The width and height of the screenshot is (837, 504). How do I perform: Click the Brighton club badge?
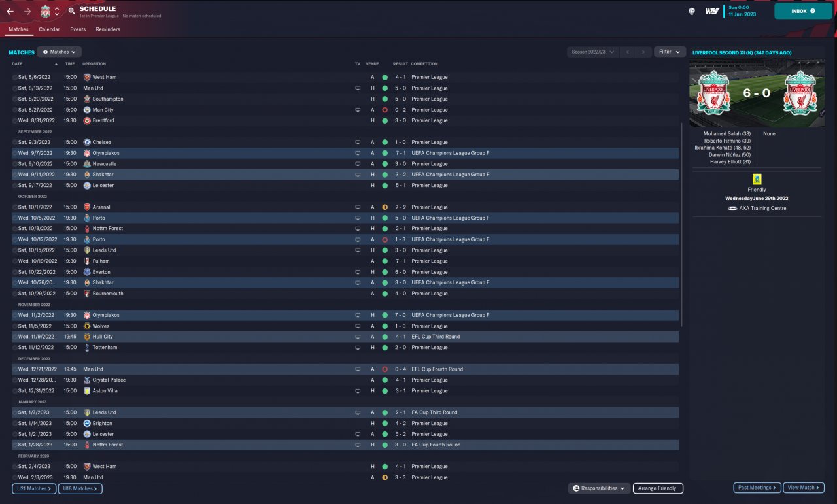[x=87, y=424]
